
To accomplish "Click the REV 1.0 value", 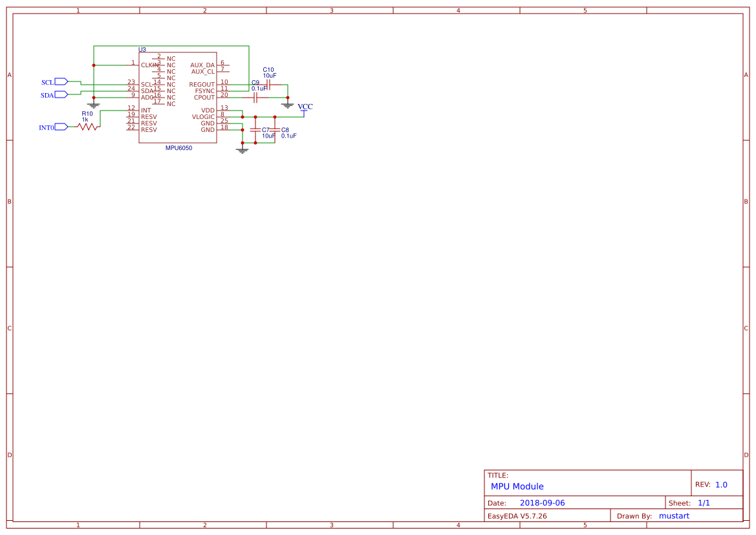I will coord(721,485).
